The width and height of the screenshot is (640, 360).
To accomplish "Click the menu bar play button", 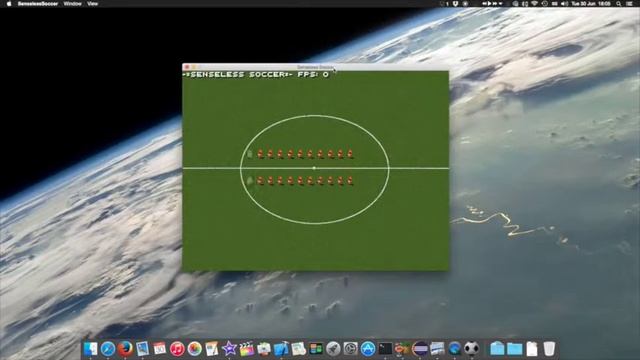I will (x=489, y=4).
